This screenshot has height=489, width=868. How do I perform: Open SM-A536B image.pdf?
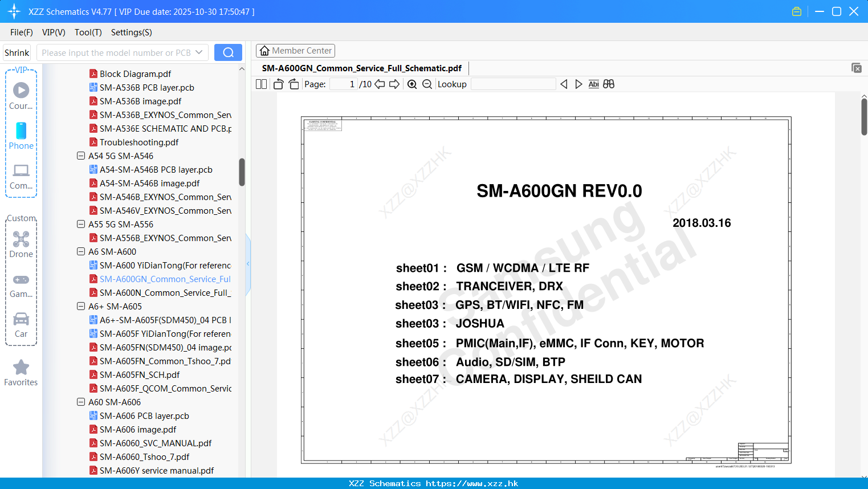(135, 101)
